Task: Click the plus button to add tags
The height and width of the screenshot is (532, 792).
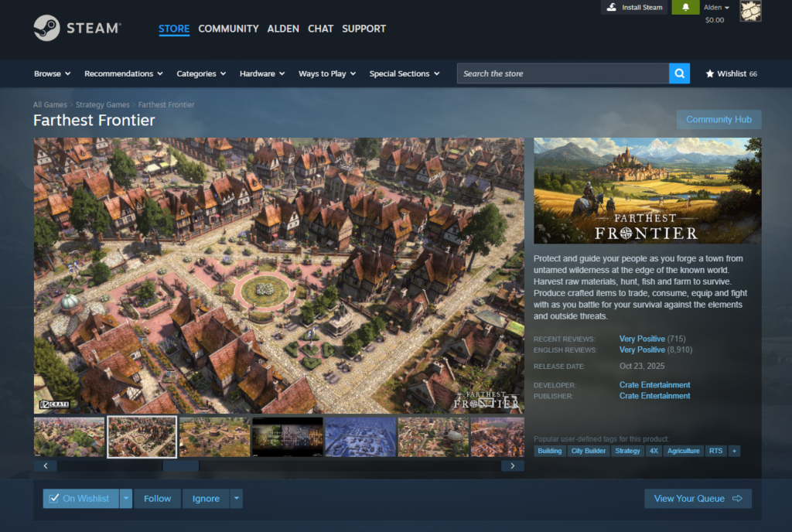Action: tap(733, 451)
